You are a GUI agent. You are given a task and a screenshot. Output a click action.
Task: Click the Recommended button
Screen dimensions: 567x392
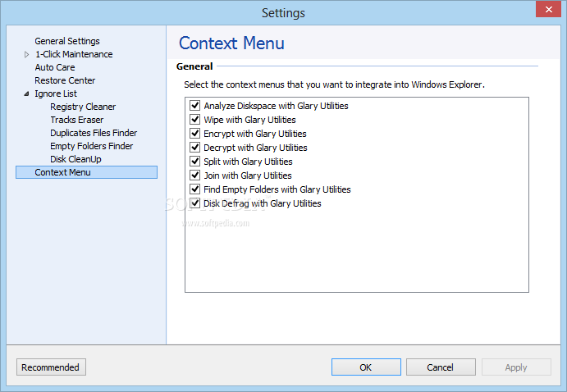[51, 367]
